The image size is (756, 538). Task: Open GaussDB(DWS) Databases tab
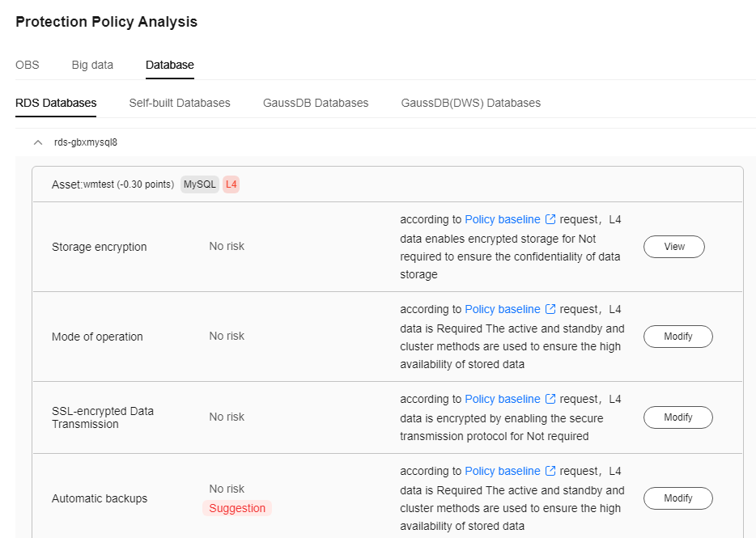[470, 103]
